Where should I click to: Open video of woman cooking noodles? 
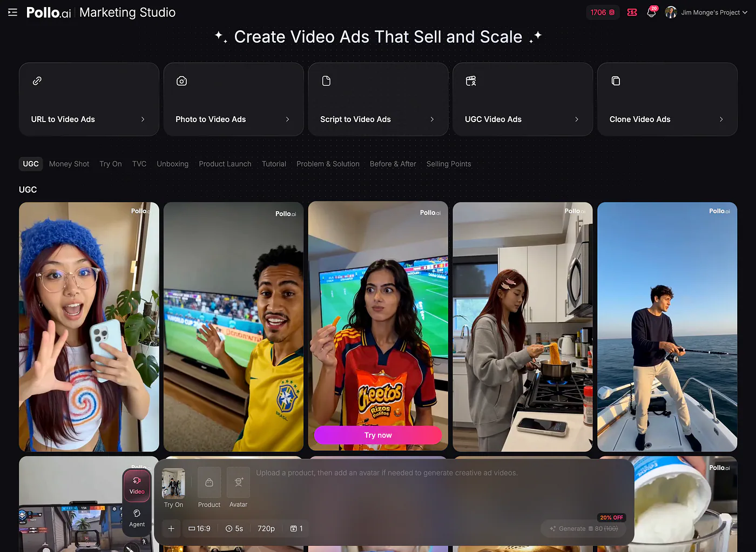523,327
